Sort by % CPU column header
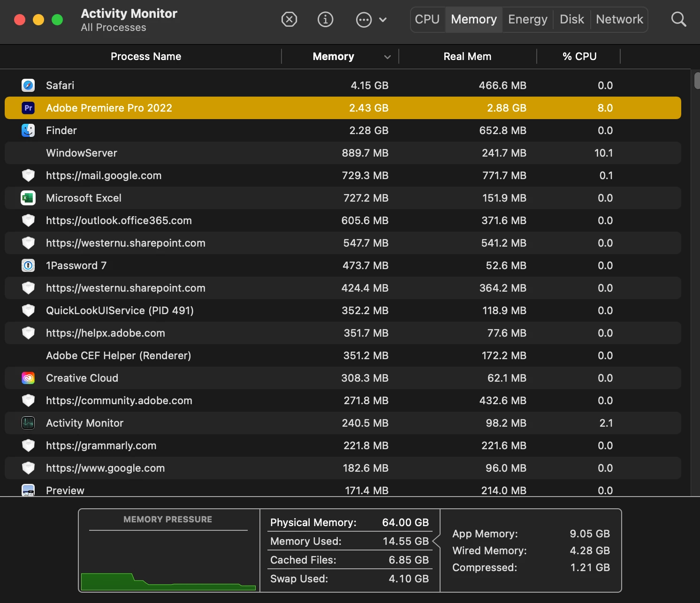Screen dimensions: 700x603 [x=579, y=56]
